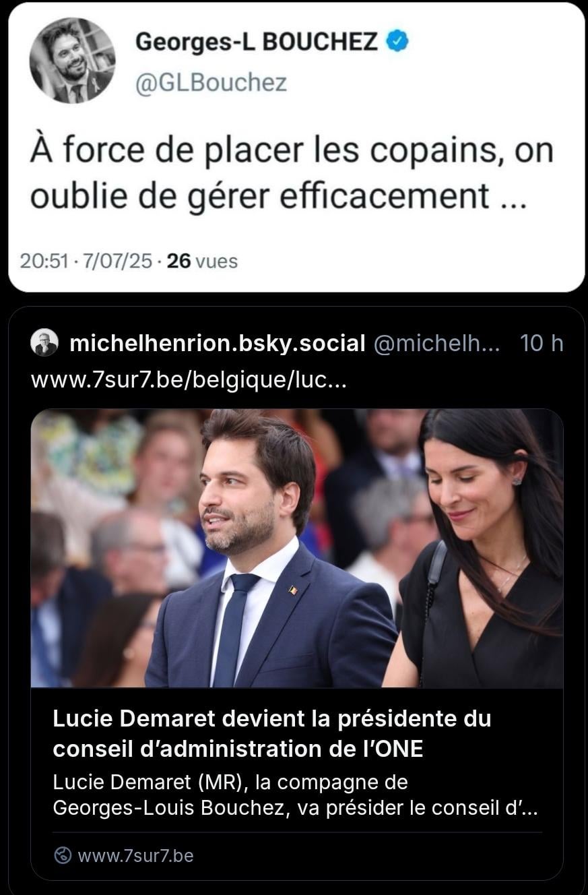
Task: Open the Lucie Demaret headline
Action: click(272, 733)
